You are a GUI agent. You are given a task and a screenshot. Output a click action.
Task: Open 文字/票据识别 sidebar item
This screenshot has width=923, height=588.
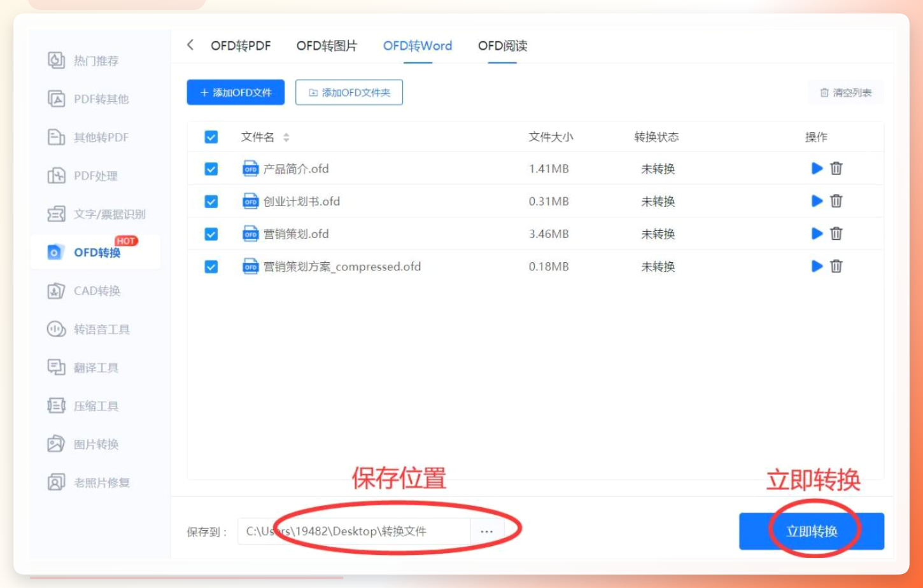click(x=97, y=214)
